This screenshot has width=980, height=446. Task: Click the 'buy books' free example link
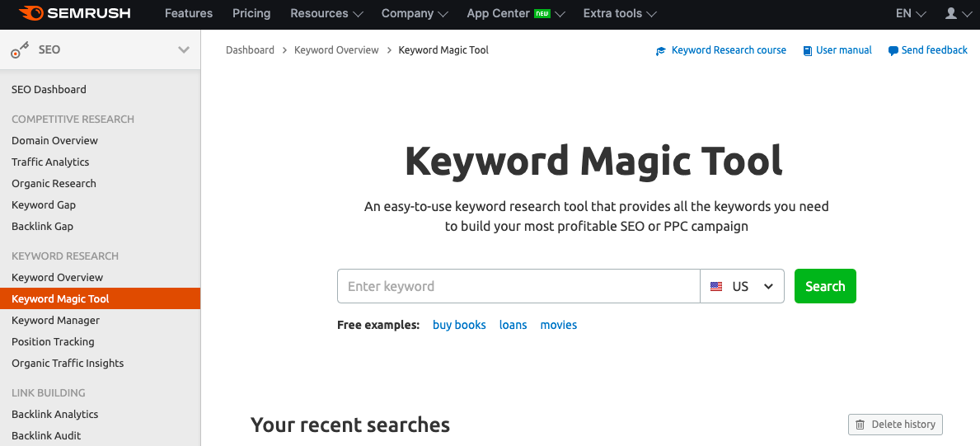[x=459, y=325]
